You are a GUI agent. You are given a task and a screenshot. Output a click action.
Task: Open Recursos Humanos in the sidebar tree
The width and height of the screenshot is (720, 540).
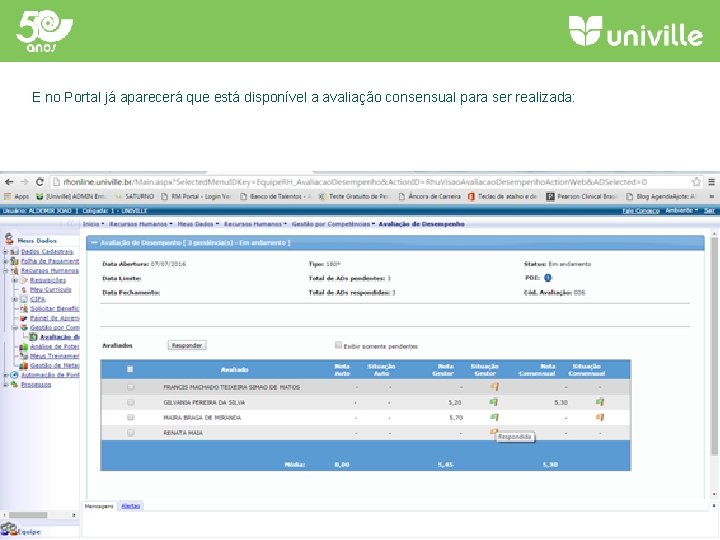coord(50,270)
